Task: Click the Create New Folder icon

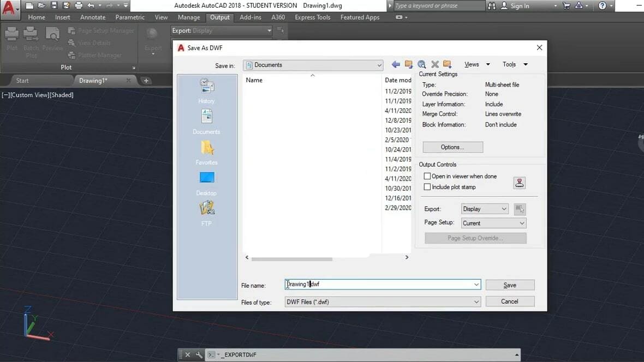Action: click(448, 64)
